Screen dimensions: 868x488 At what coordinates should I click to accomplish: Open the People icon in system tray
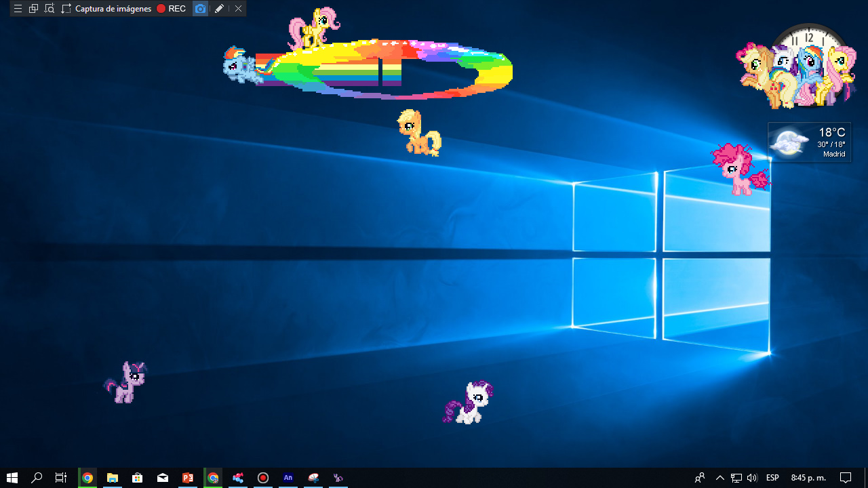pyautogui.click(x=701, y=478)
